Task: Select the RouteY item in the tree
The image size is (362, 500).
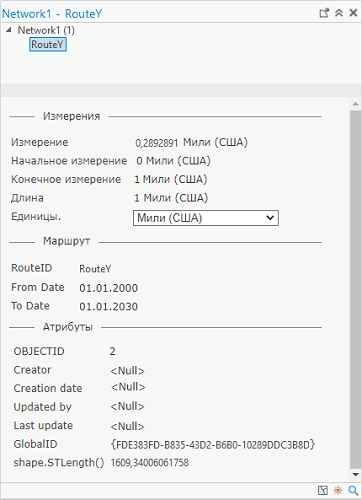Action: [x=48, y=45]
